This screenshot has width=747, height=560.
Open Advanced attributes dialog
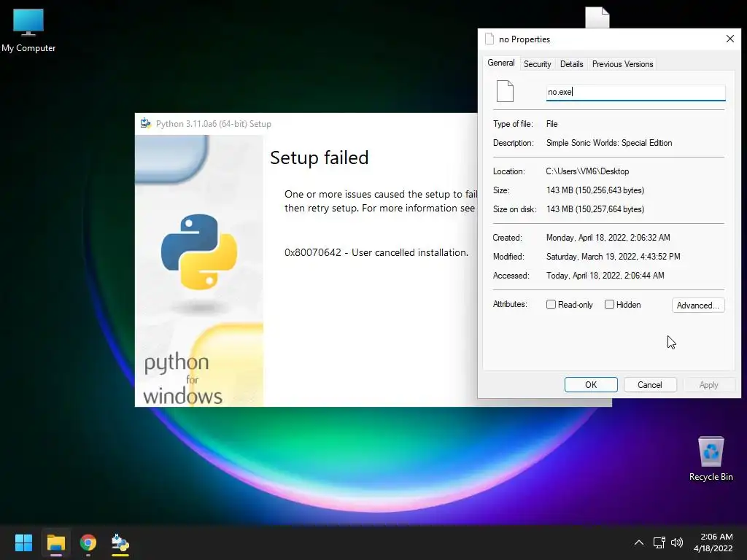click(x=698, y=306)
